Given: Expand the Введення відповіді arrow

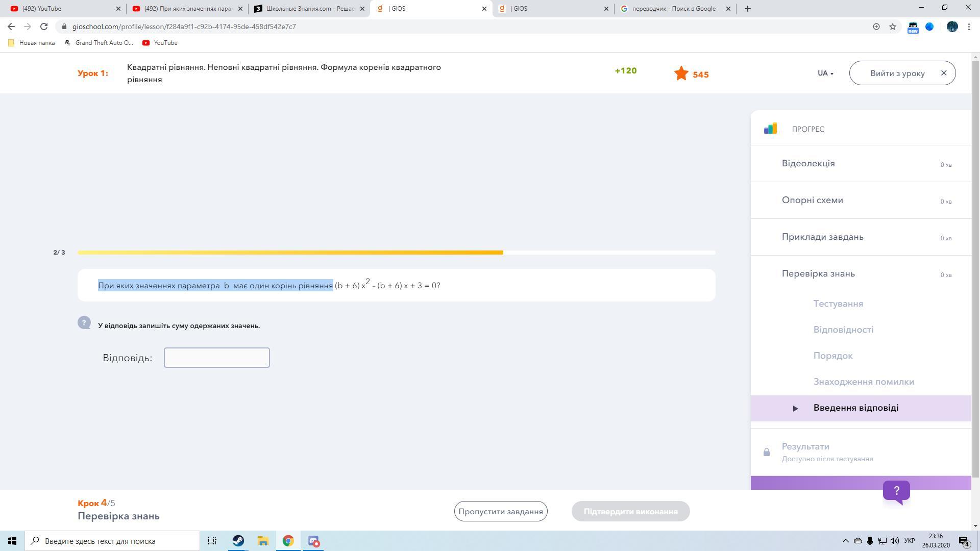Looking at the screenshot, I should coord(795,408).
